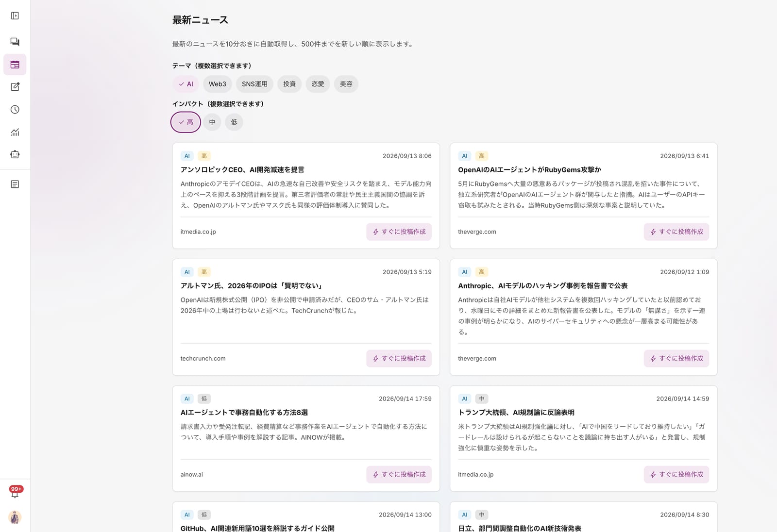Toggle the sidebar panel icon
This screenshot has width=777, height=532.
click(15, 16)
